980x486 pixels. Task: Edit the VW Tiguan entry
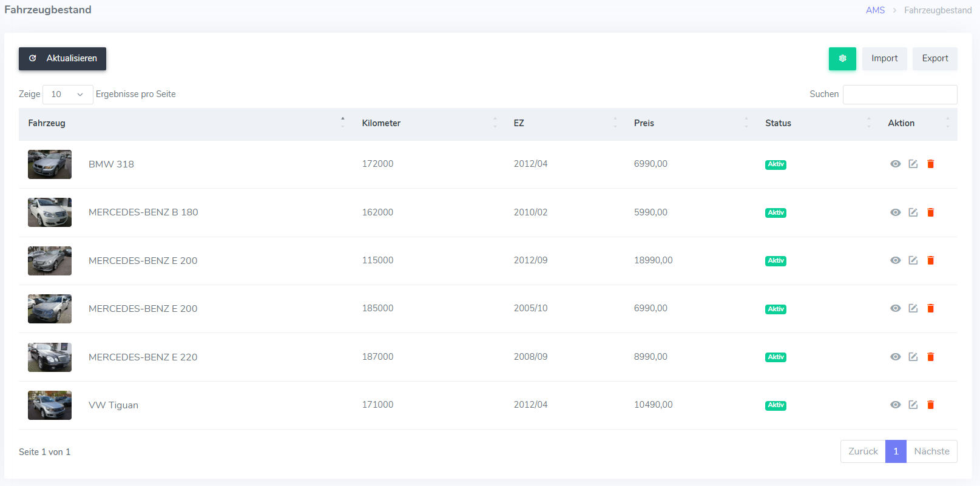913,405
